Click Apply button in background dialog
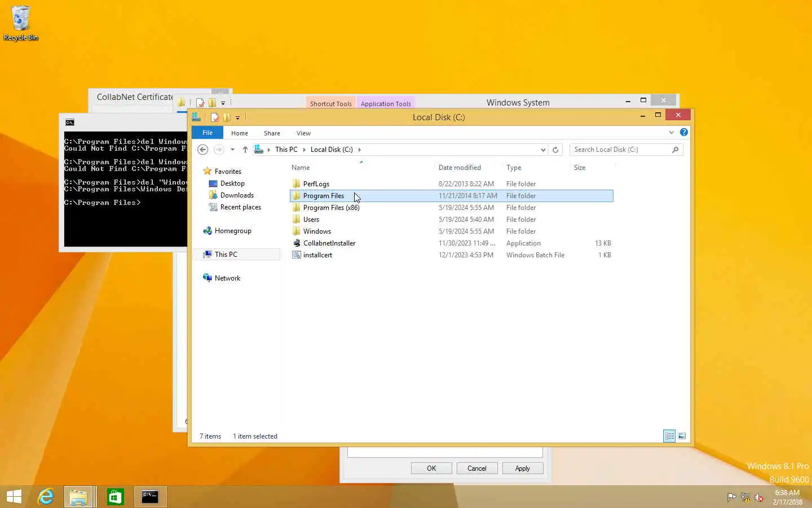 (x=522, y=468)
